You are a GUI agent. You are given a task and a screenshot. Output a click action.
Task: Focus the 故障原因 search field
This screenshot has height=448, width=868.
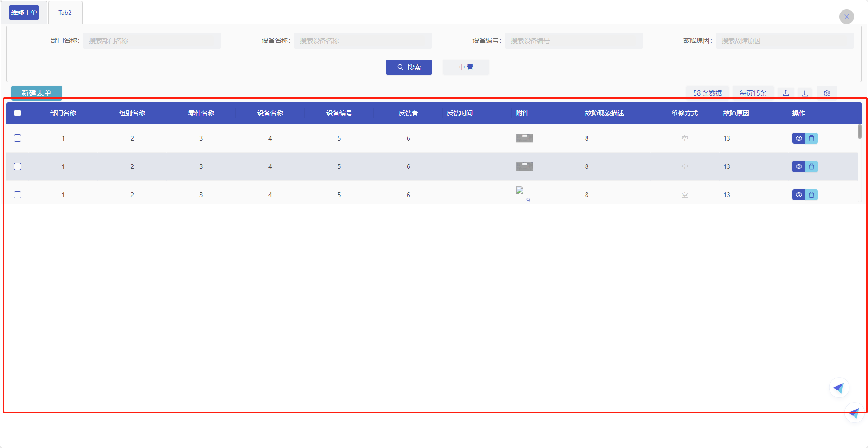click(785, 41)
